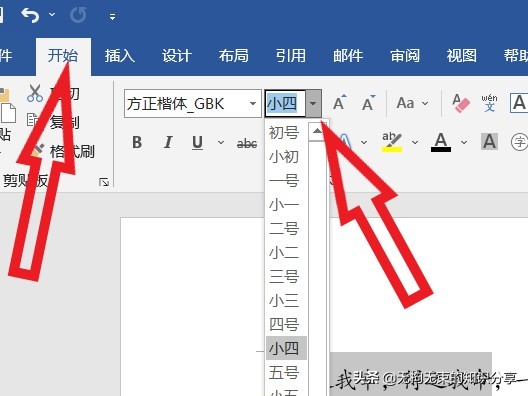Screen dimensions: 528x396
Task: Click the Format Painter brush icon
Action: pyautogui.click(x=37, y=151)
